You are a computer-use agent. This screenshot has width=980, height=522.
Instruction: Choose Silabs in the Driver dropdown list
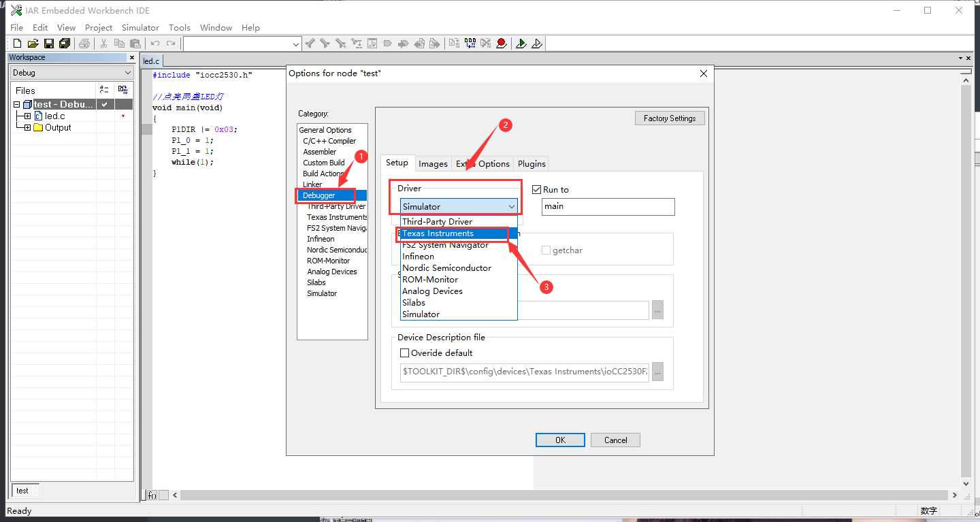pos(459,303)
